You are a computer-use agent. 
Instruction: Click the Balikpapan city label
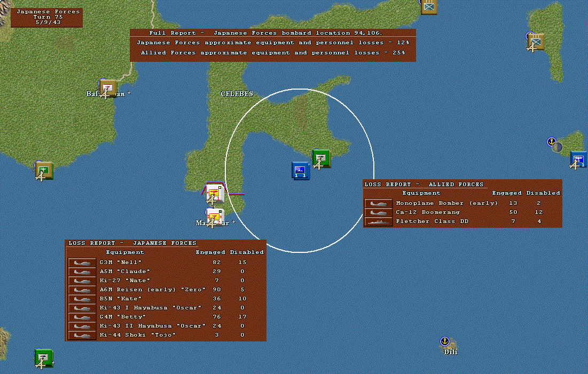pos(108,94)
